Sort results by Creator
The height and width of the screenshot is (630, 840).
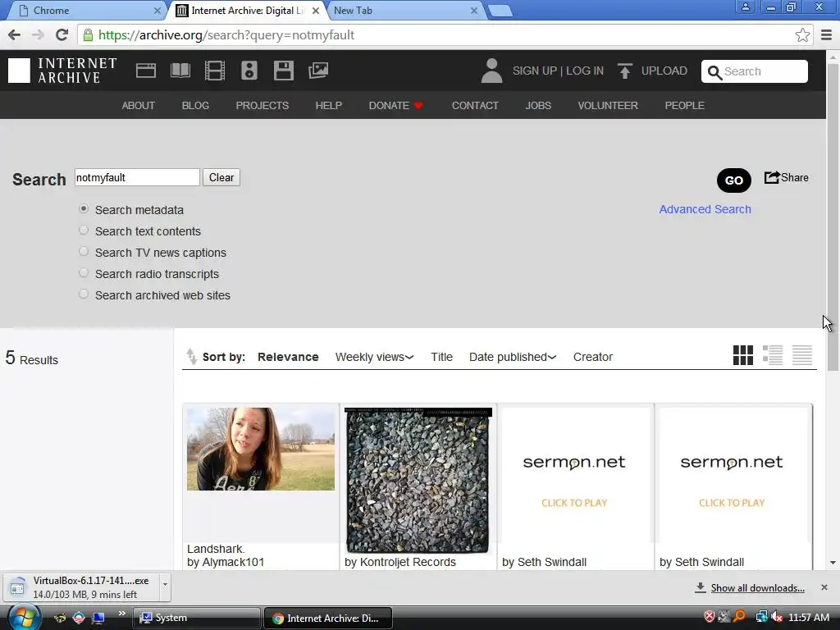(593, 357)
